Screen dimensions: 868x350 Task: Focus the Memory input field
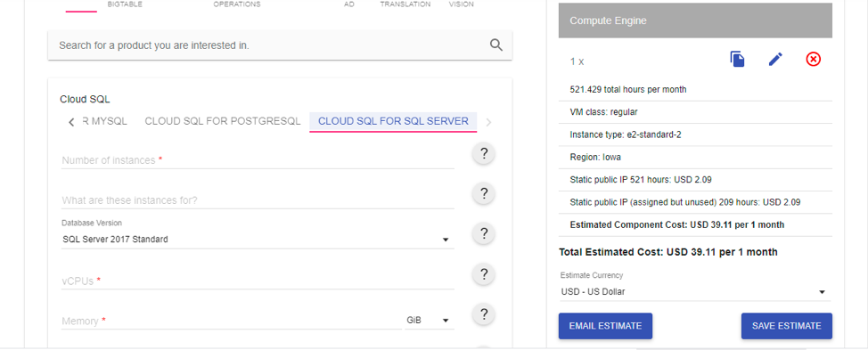(x=232, y=322)
